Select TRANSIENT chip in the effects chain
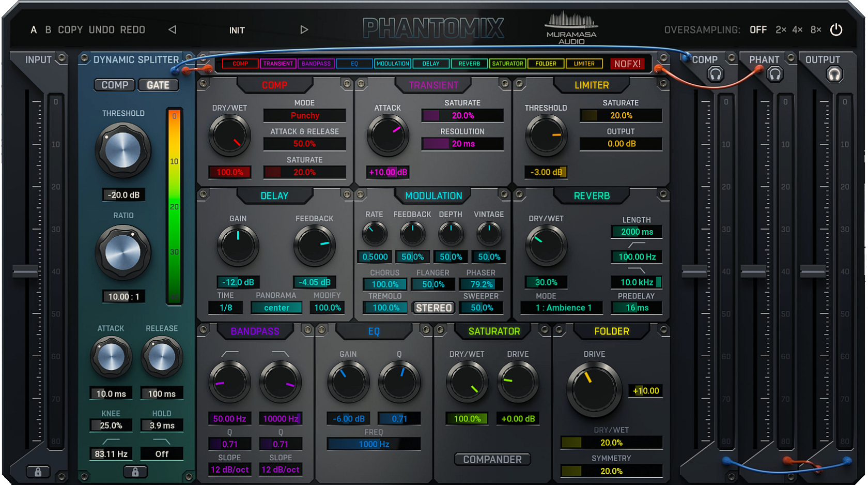The height and width of the screenshot is (485, 868). pyautogui.click(x=278, y=64)
